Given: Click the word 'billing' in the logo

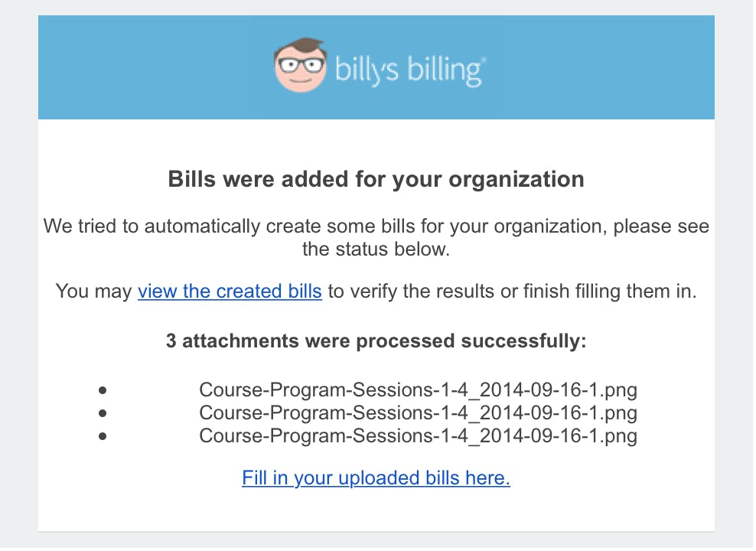Looking at the screenshot, I should pos(445,71).
